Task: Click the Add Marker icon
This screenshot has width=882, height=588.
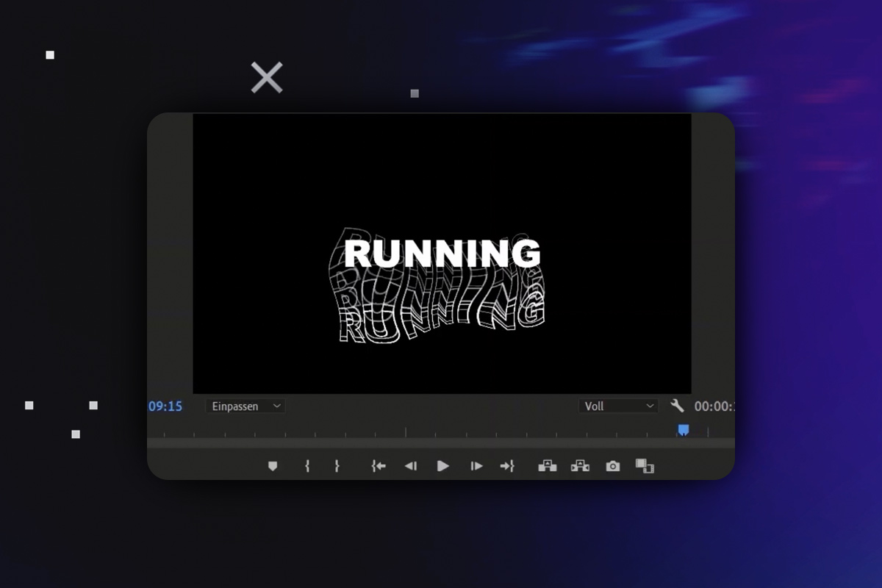Action: (273, 466)
